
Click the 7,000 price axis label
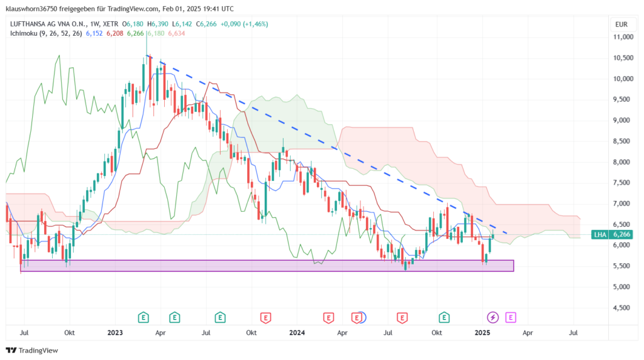pyautogui.click(x=621, y=204)
